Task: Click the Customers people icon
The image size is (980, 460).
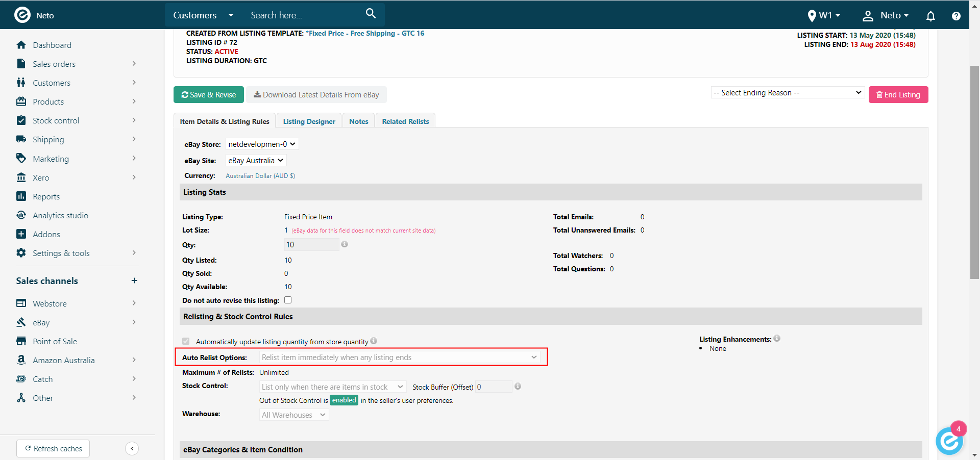Action: pos(21,83)
